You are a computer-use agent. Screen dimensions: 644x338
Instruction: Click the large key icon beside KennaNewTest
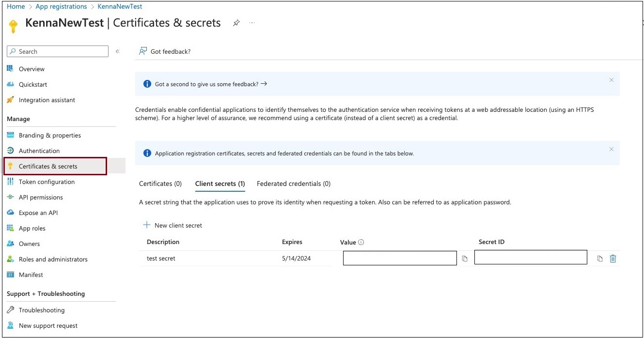coord(14,26)
